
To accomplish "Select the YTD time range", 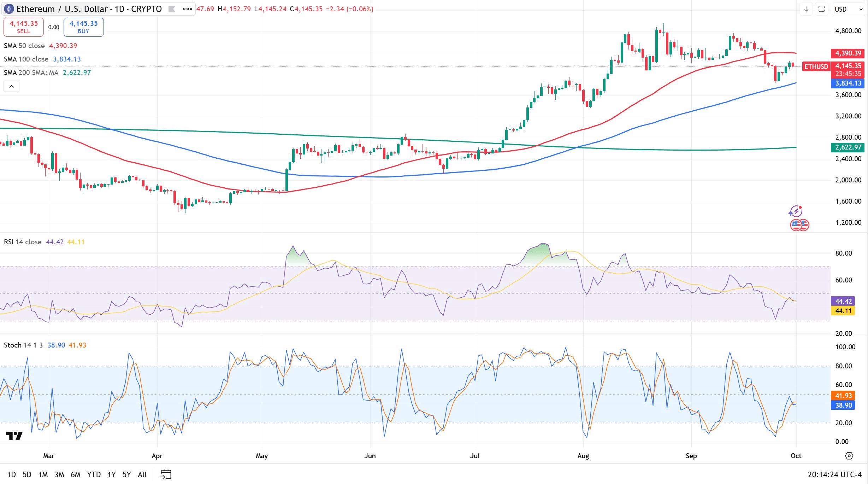I will (94, 474).
